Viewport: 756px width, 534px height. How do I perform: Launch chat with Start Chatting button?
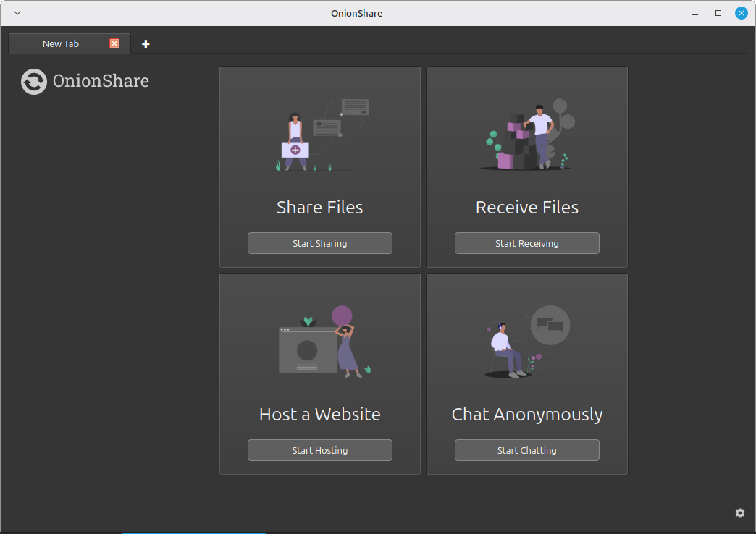pyautogui.click(x=526, y=450)
